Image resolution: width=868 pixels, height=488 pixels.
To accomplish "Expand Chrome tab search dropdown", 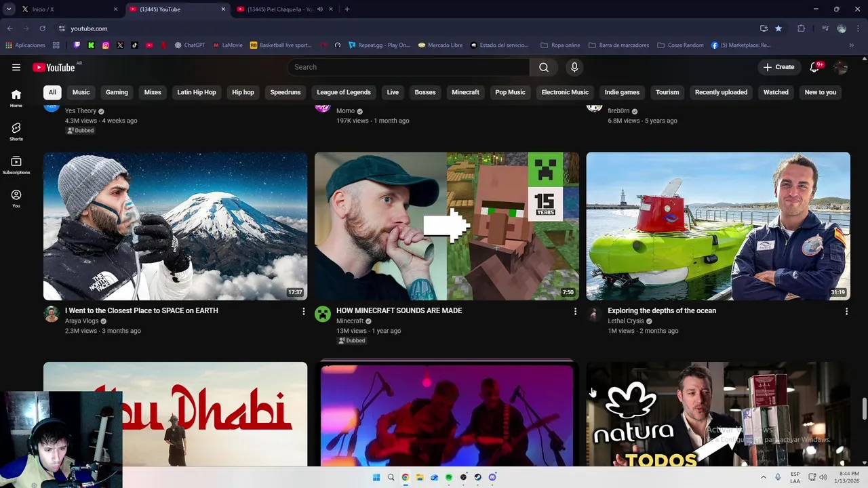I will click(x=9, y=9).
